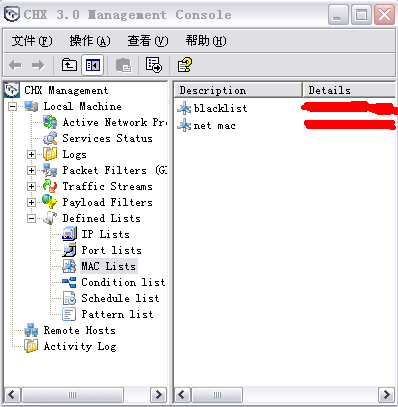Select the Schedule list label
Image resolution: width=398 pixels, height=407 pixels.
[x=120, y=298]
